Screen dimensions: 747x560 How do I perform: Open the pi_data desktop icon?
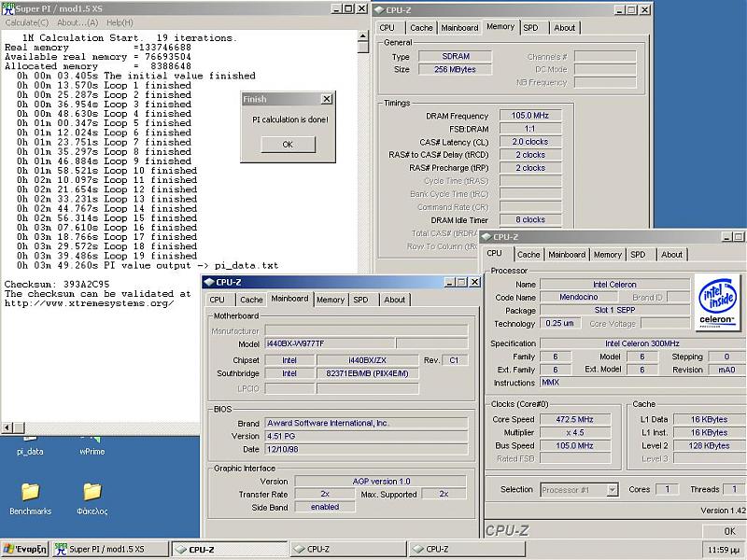pos(30,446)
